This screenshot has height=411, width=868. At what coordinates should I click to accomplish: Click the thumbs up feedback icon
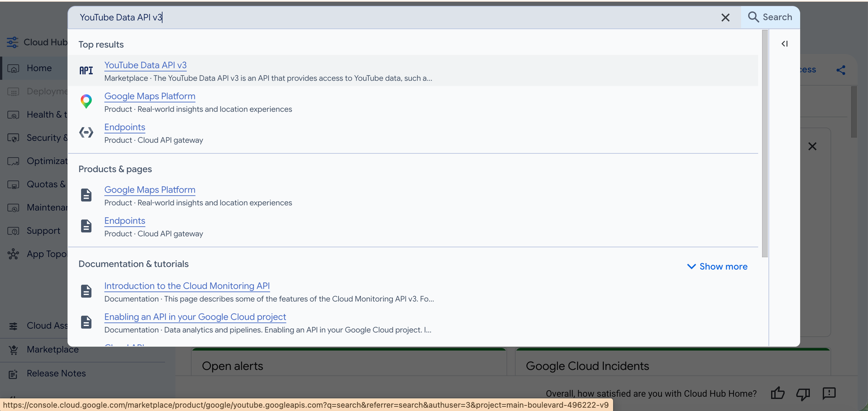778,393
